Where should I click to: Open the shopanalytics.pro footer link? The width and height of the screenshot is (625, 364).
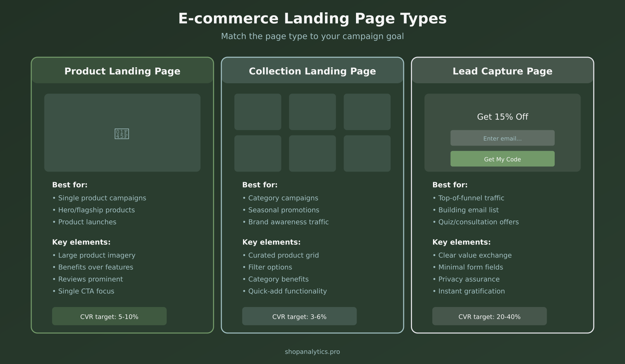[312, 351]
